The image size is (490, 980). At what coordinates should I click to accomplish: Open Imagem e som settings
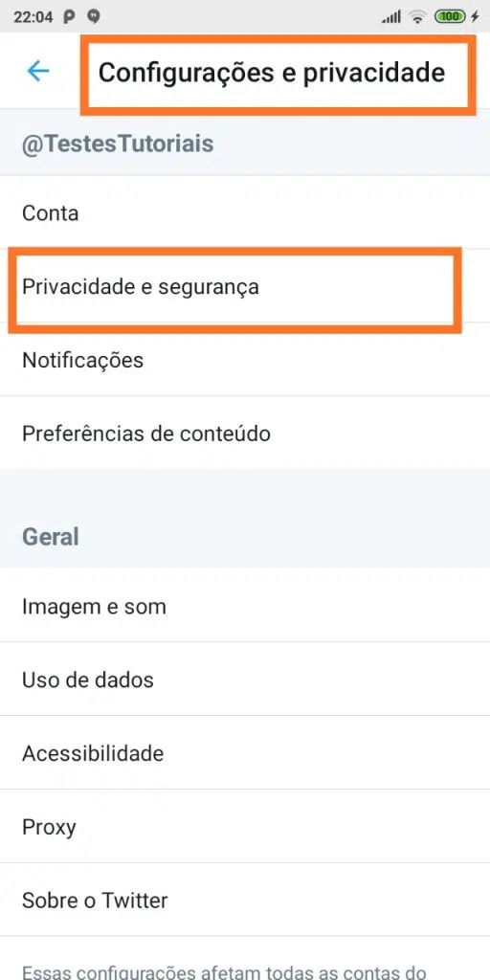tap(245, 606)
